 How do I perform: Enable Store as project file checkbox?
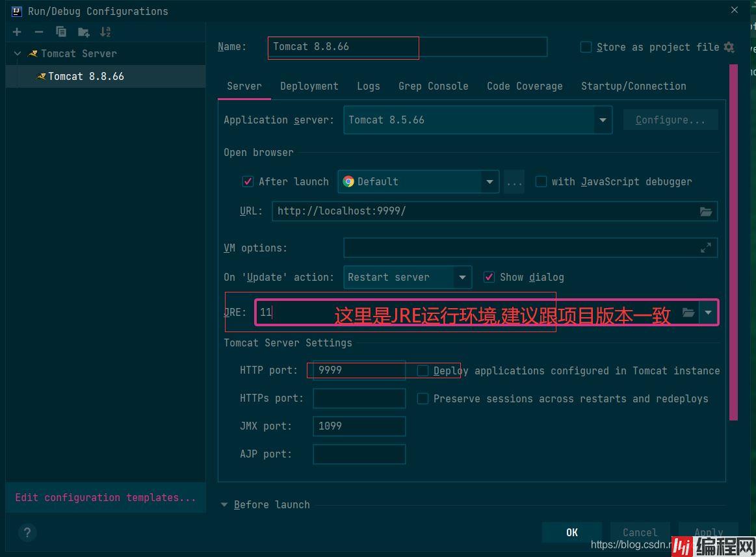tap(586, 47)
